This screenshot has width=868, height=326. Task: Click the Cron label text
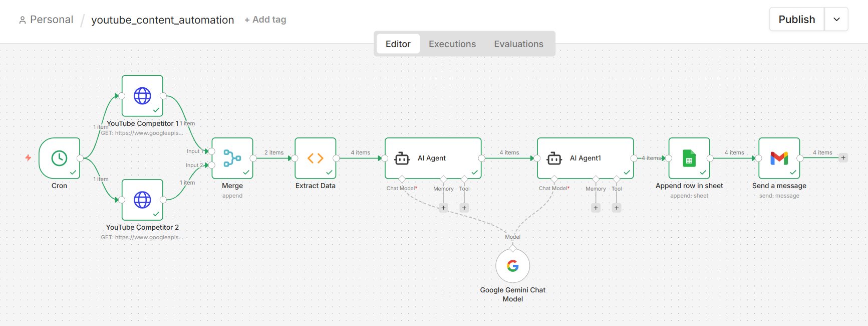coord(59,186)
